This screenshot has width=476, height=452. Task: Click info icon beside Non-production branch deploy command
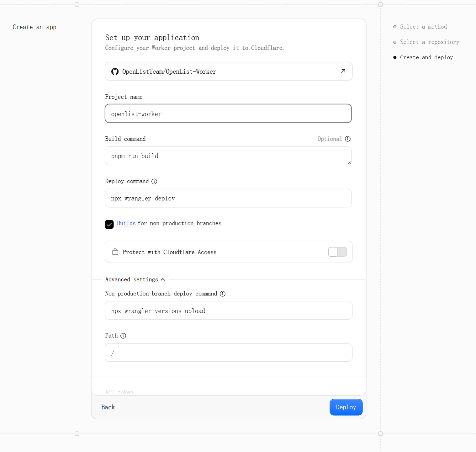223,294
